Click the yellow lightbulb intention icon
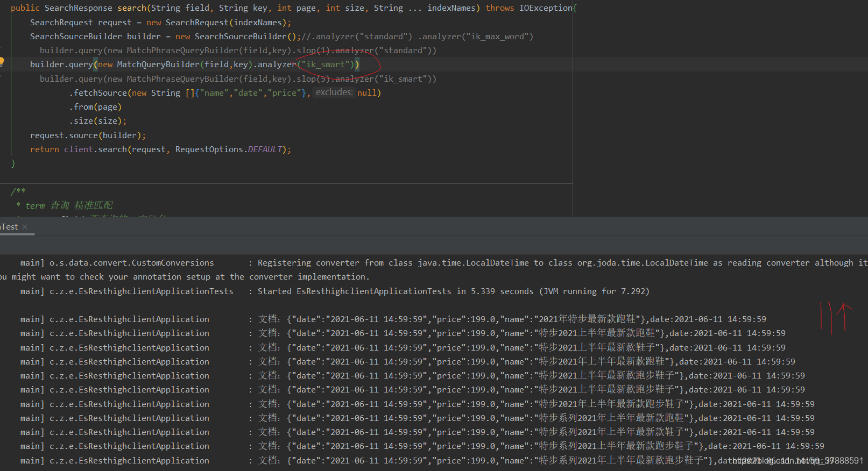 pos(2,62)
